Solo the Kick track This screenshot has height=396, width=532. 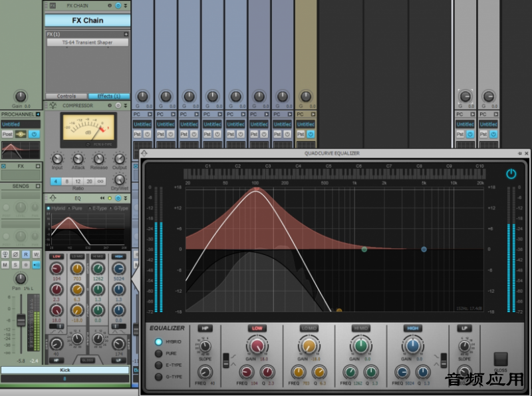pos(15,265)
